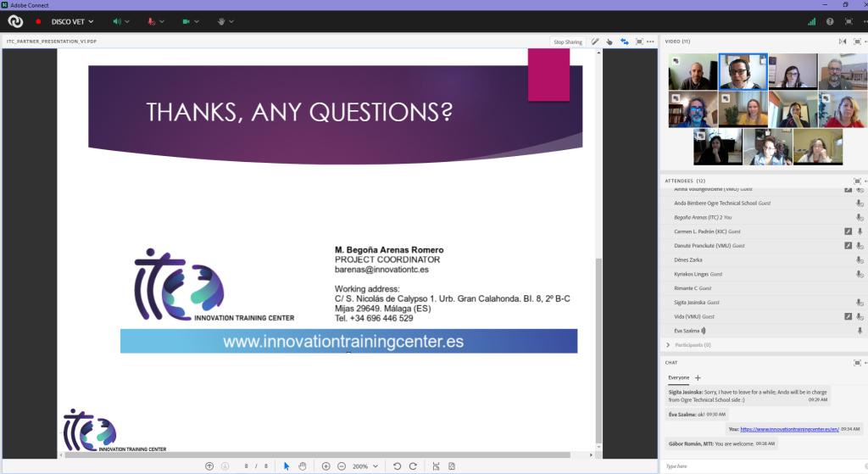Image resolution: width=868 pixels, height=474 pixels.
Task: Toggle the webcam off
Action: click(x=186, y=21)
